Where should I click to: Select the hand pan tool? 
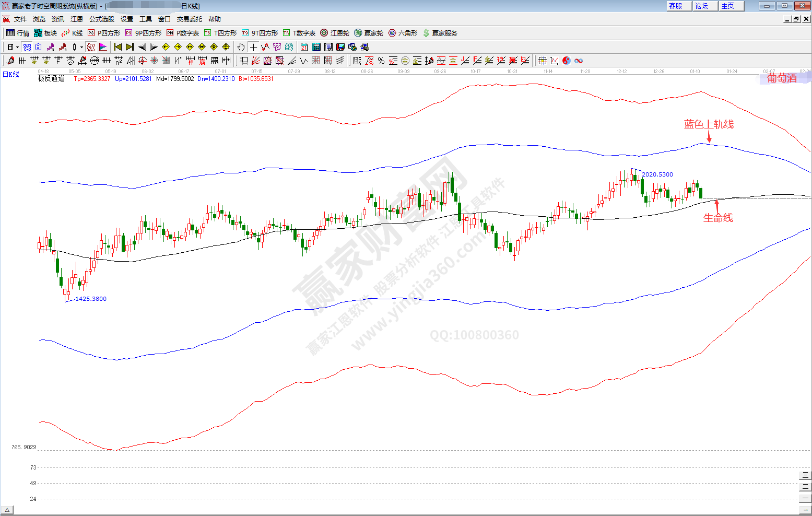241,47
